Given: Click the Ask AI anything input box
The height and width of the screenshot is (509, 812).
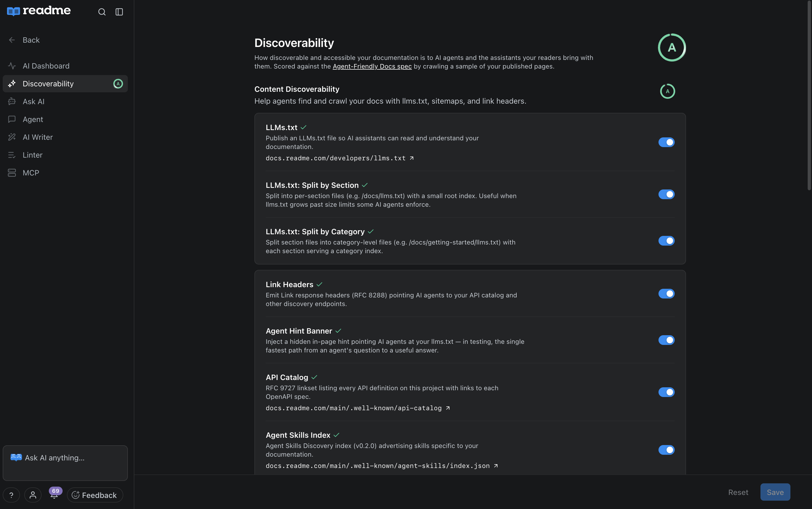Looking at the screenshot, I should pos(65,463).
